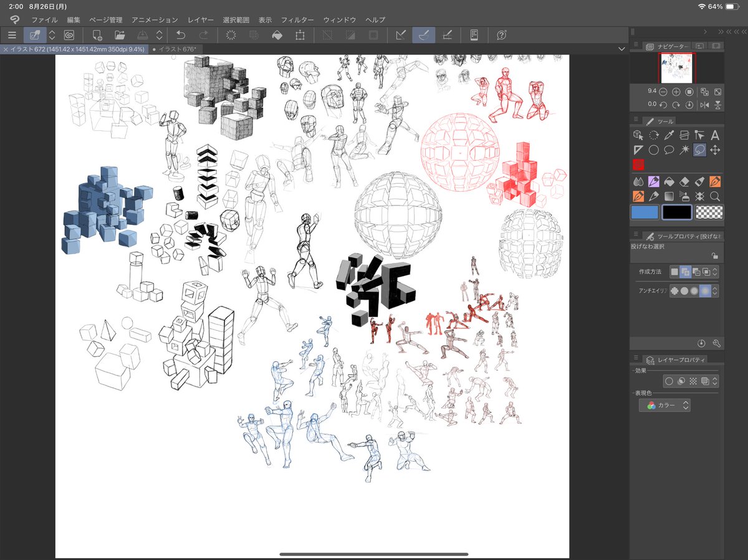This screenshot has width=748, height=560.
Task: Select the Ruler triangle tool
Action: point(638,149)
